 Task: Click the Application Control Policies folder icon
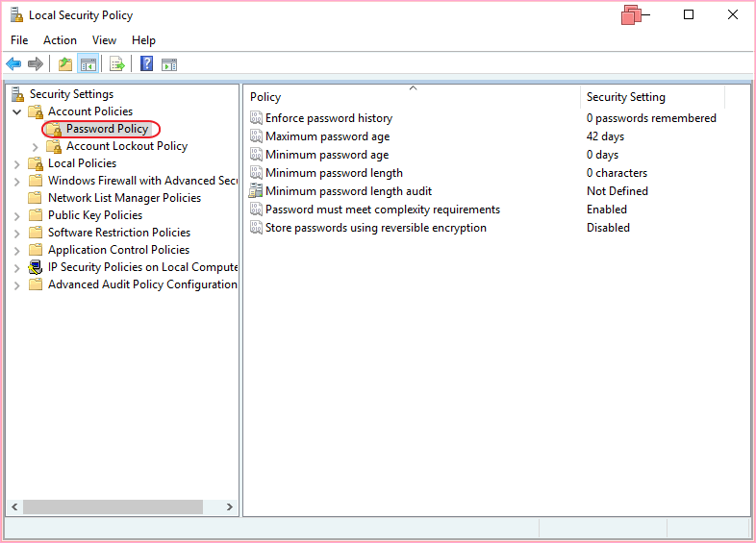tap(36, 250)
